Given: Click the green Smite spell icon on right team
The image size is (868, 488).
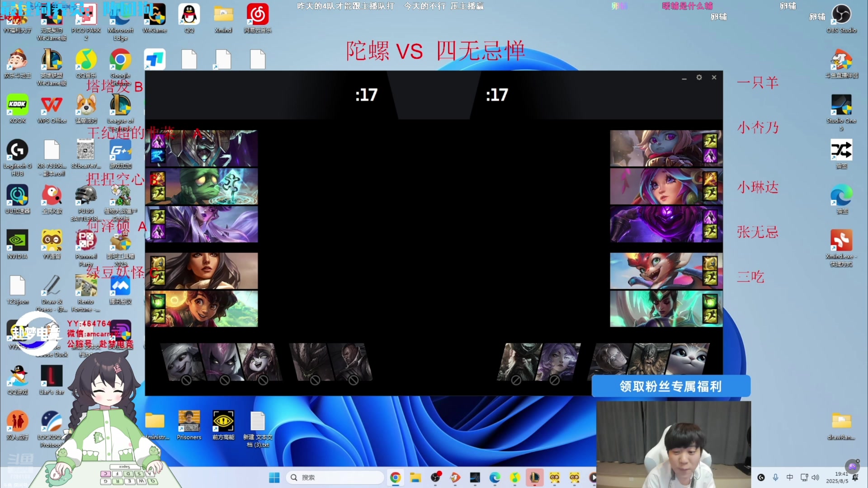Looking at the screenshot, I should tap(710, 300).
